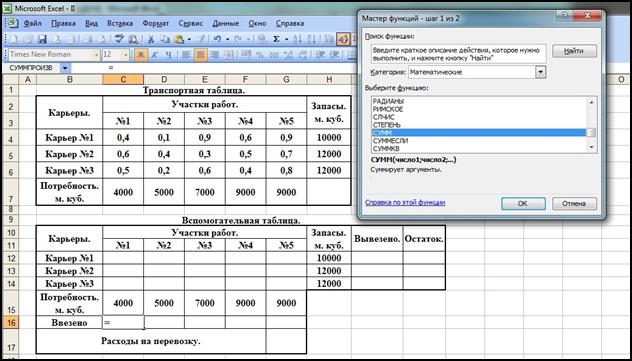Select column C header
Viewport: 632px width, 361px height.
click(123, 79)
